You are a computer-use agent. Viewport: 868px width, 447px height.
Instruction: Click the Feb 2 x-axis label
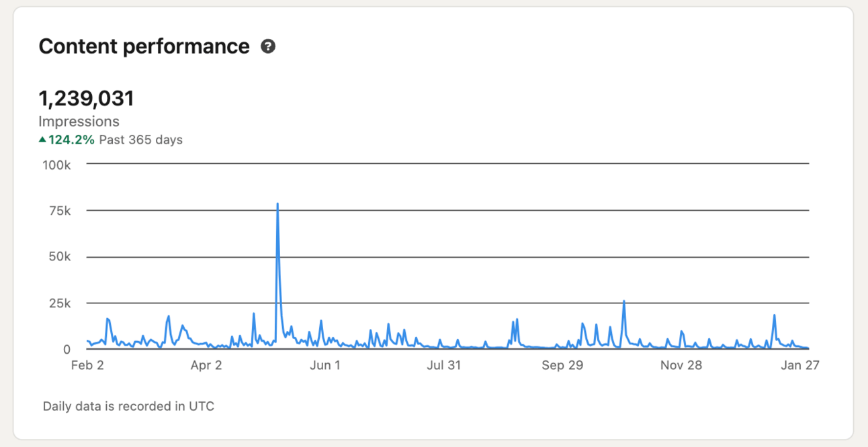(x=87, y=365)
